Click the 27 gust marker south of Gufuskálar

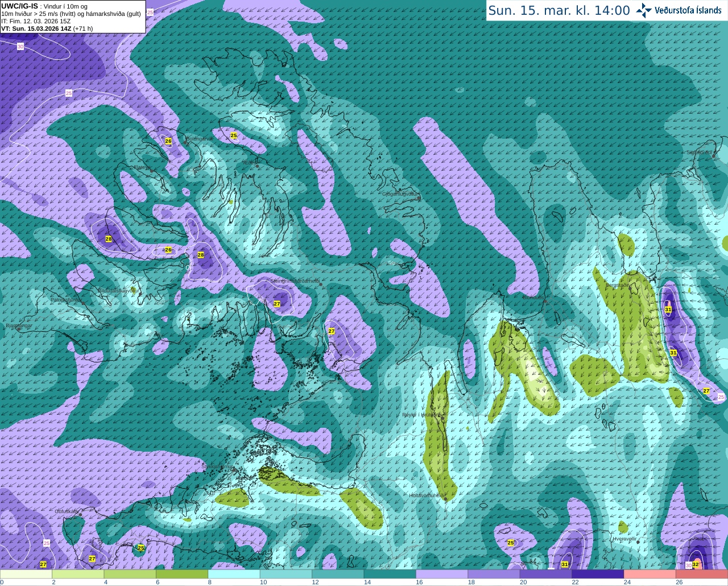[92, 559]
